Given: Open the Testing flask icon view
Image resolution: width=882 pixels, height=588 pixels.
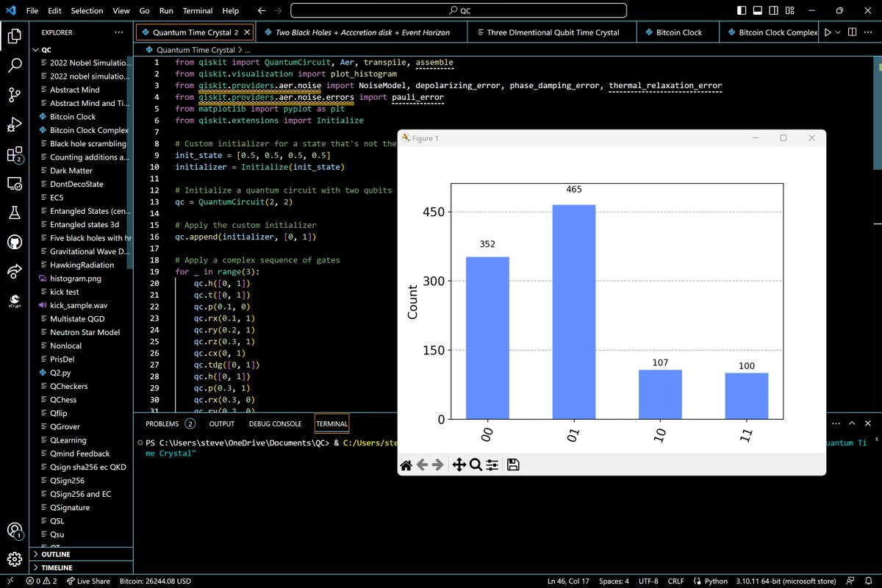Looking at the screenshot, I should pyautogui.click(x=15, y=212).
